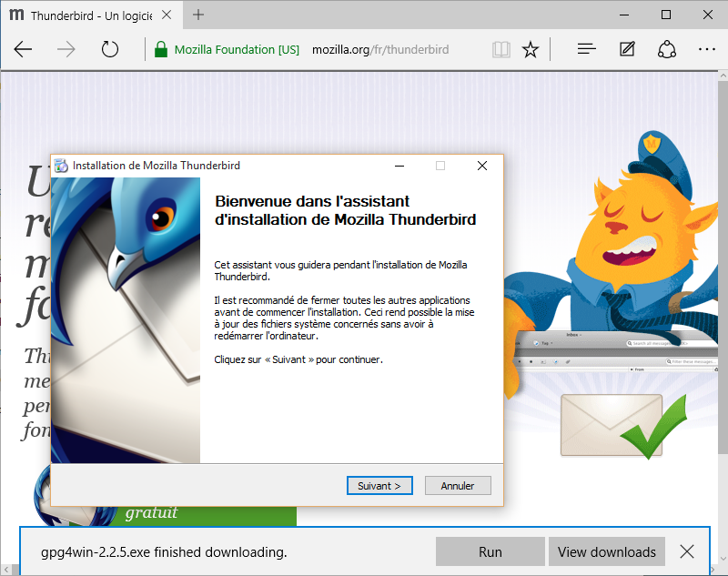Open the More actions ellipsis menu
Image resolution: width=728 pixels, height=576 pixels.
click(707, 49)
